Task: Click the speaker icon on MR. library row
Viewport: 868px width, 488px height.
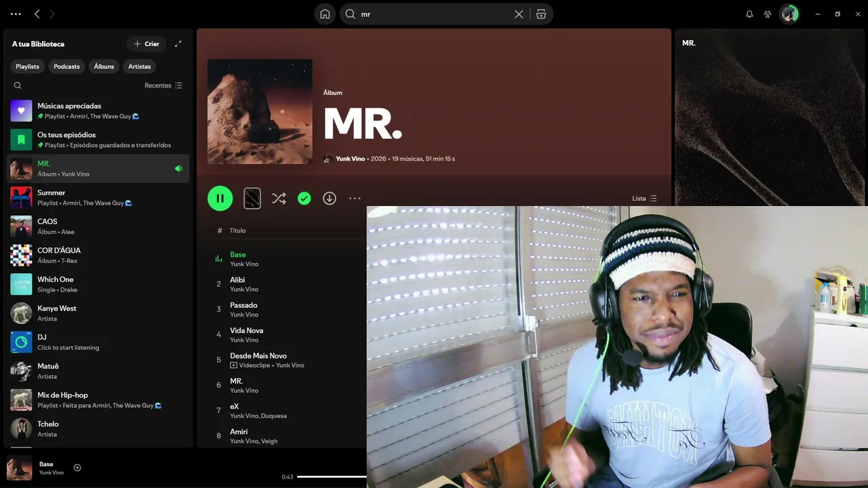Action: [178, 169]
